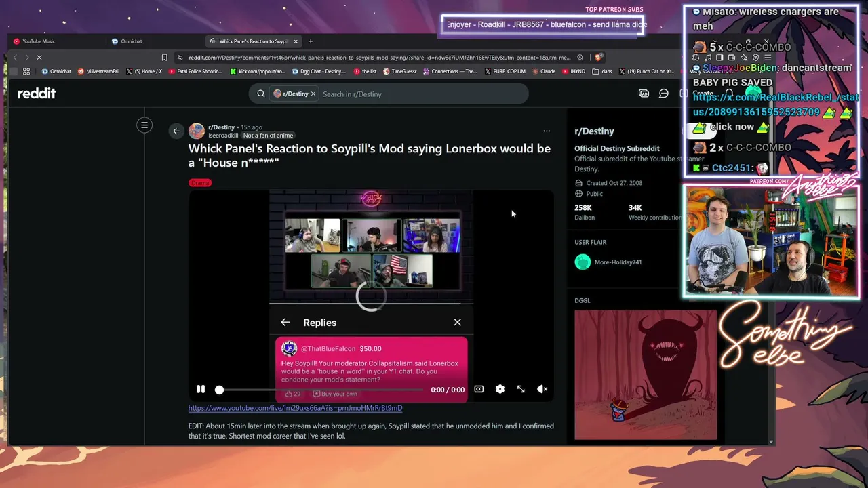Open the Reddit advertise icon

pyautogui.click(x=644, y=94)
